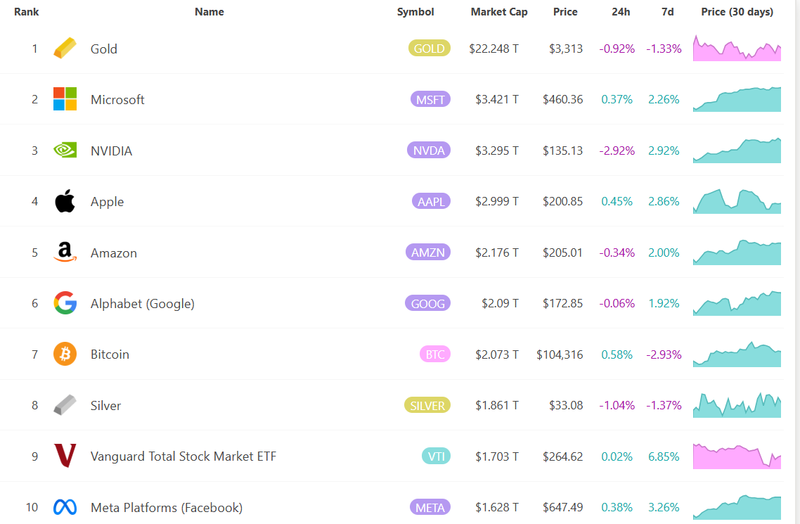
Task: Open the Vanguard Total Stock Market ETF link
Action: click(x=183, y=456)
